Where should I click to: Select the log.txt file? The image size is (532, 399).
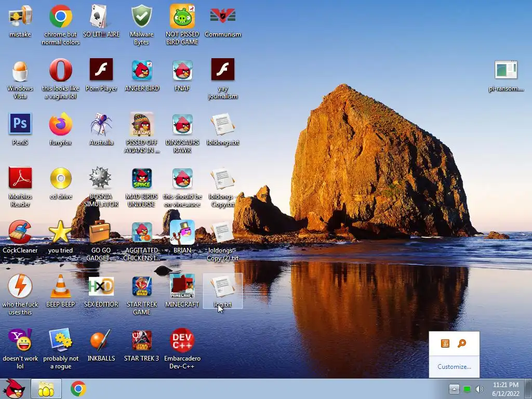coord(223,291)
